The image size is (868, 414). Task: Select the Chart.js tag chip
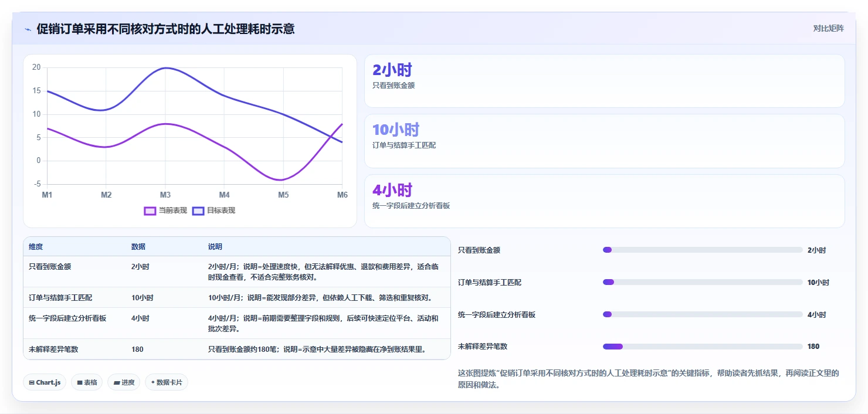pos(45,382)
